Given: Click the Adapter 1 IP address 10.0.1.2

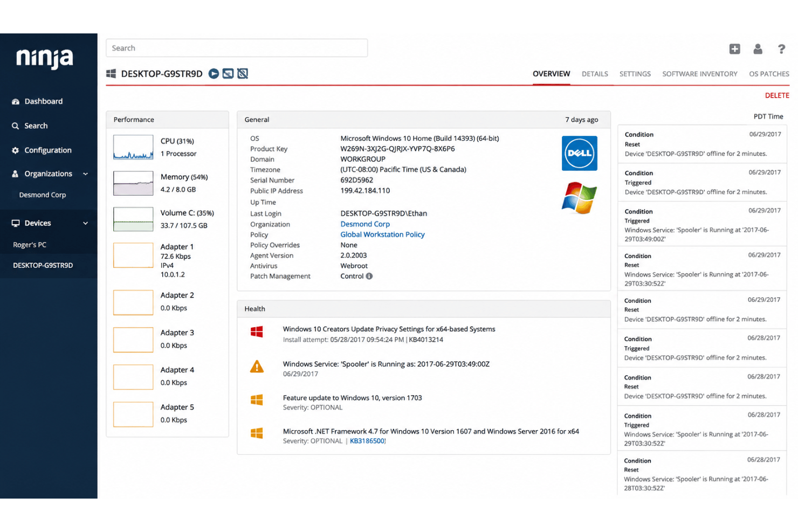Looking at the screenshot, I should [x=173, y=274].
